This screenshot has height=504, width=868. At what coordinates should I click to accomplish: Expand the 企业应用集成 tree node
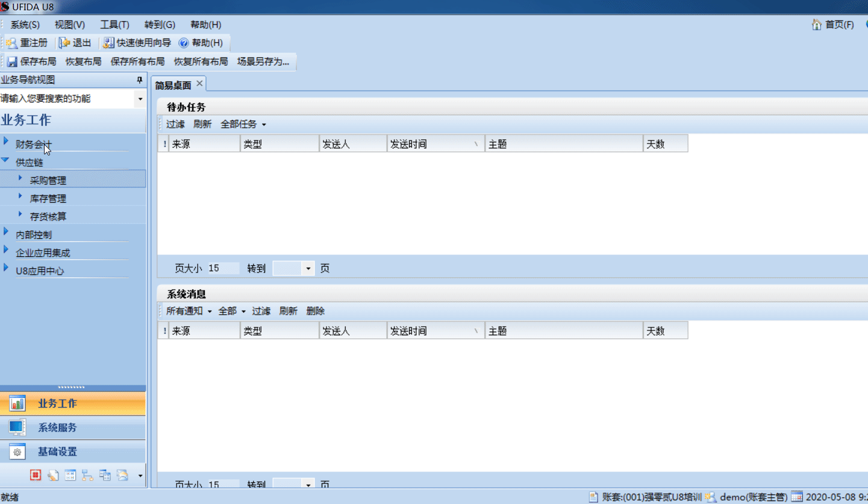pyautogui.click(x=6, y=250)
